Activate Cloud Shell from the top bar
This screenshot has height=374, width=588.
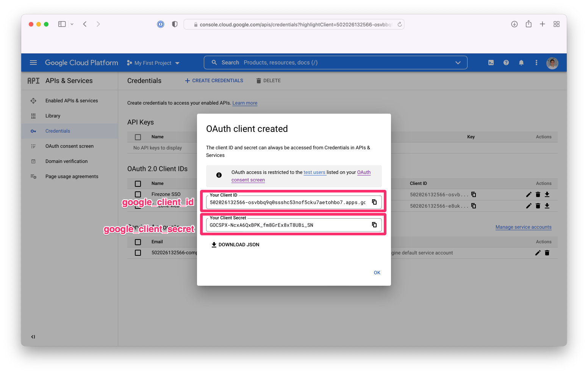click(491, 63)
